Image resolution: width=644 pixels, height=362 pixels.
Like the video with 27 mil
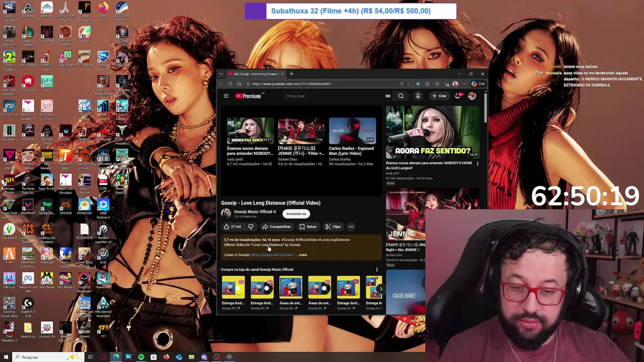pyautogui.click(x=232, y=227)
